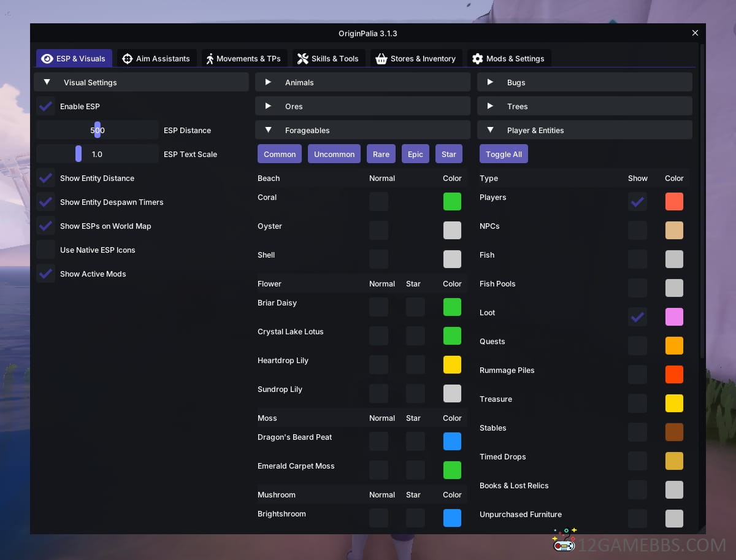736x560 pixels.
Task: Click the crossed tools icon on Skills tab
Action: tap(303, 59)
